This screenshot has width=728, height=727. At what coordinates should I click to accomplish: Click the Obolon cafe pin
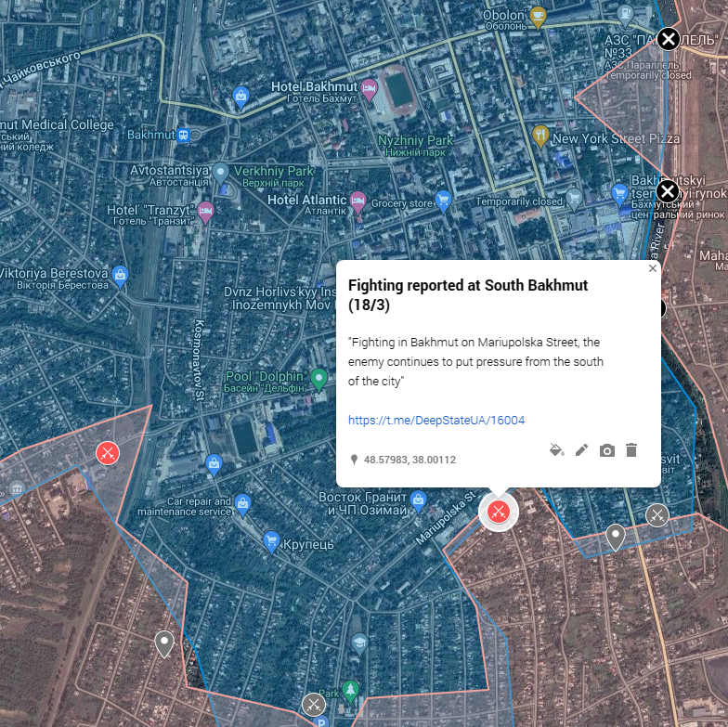click(x=539, y=18)
